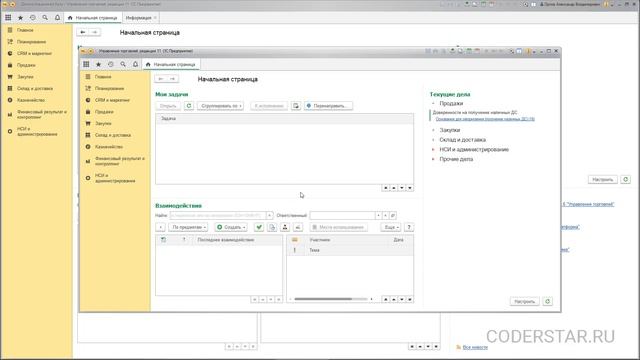Screen dimensions: 640x360
Task: Open dropdown arrow of Ответственный field
Action: pos(378,215)
